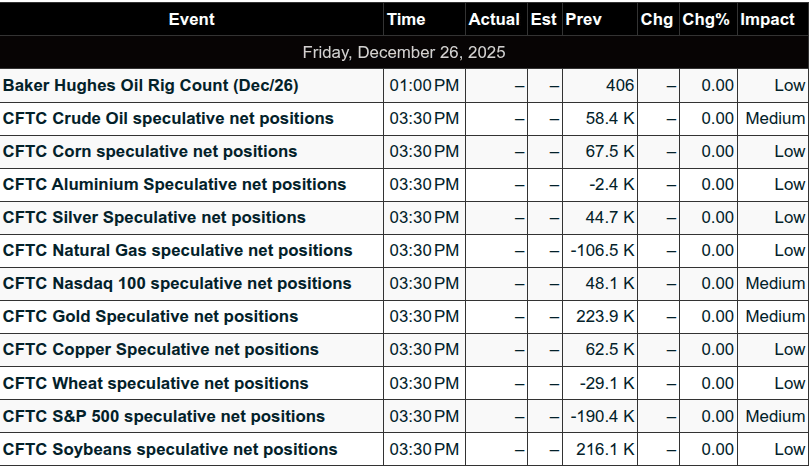
Task: Click the Friday, December 26, 2025 date row
Action: click(404, 52)
